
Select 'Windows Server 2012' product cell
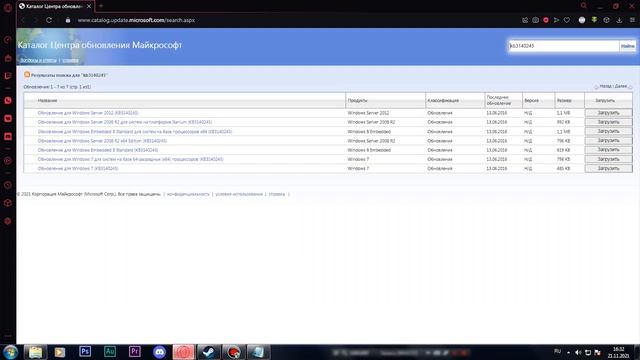pos(368,113)
